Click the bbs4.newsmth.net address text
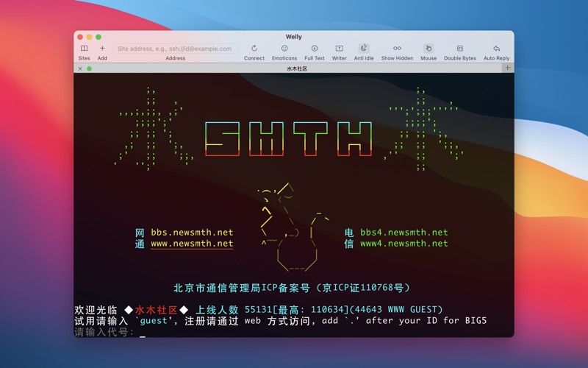588x368 pixels. pyautogui.click(x=404, y=233)
